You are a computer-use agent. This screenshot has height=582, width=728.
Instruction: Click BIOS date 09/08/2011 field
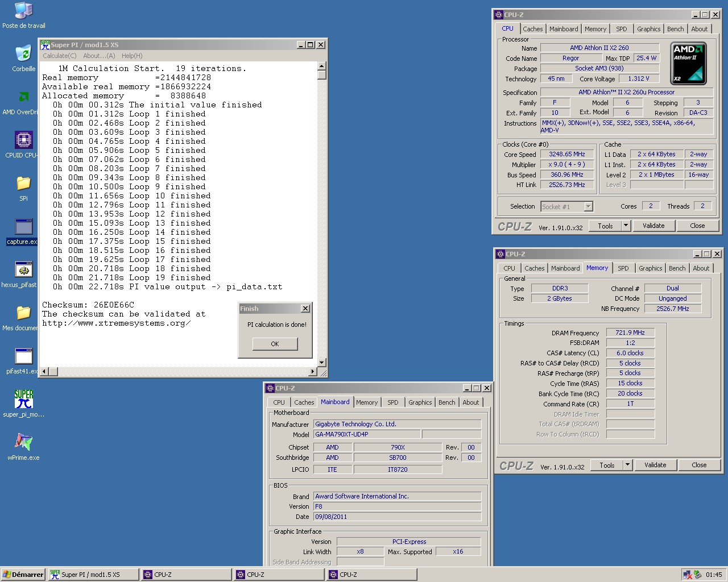[x=397, y=517]
